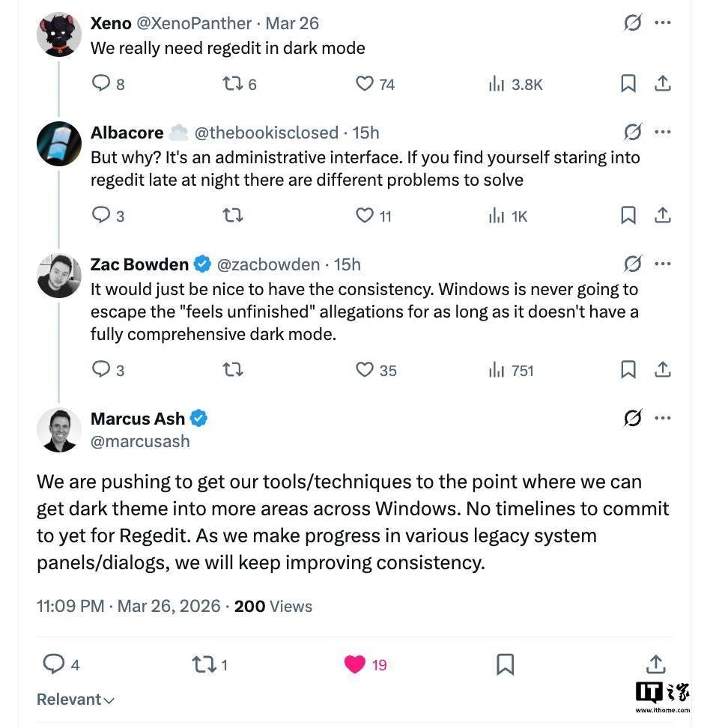The image size is (710, 728).
Task: Share Marcus Ash's tweet
Action: 655,664
